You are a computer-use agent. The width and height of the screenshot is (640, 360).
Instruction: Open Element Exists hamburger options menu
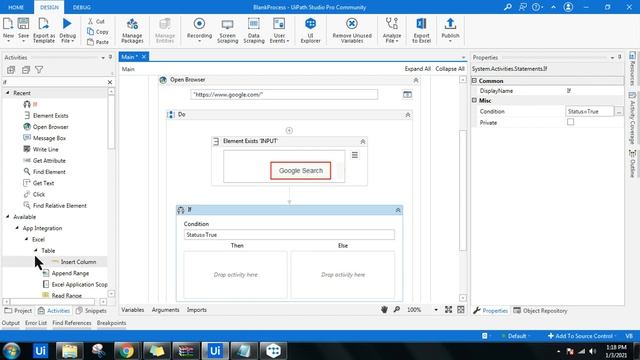[355, 155]
